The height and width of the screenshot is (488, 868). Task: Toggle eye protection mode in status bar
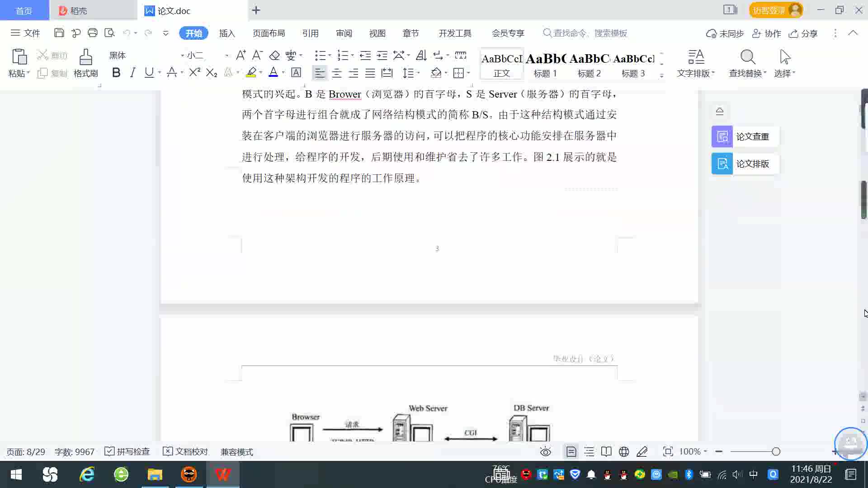(546, 451)
